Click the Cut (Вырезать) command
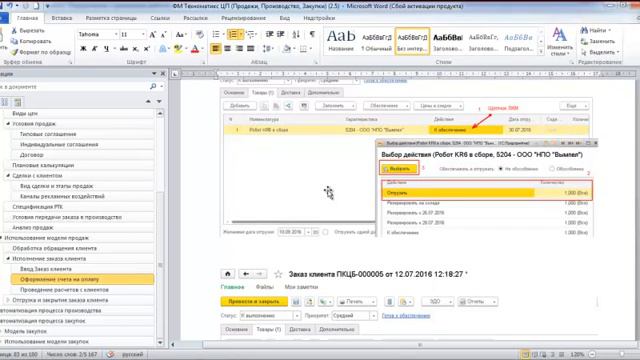 [28, 31]
